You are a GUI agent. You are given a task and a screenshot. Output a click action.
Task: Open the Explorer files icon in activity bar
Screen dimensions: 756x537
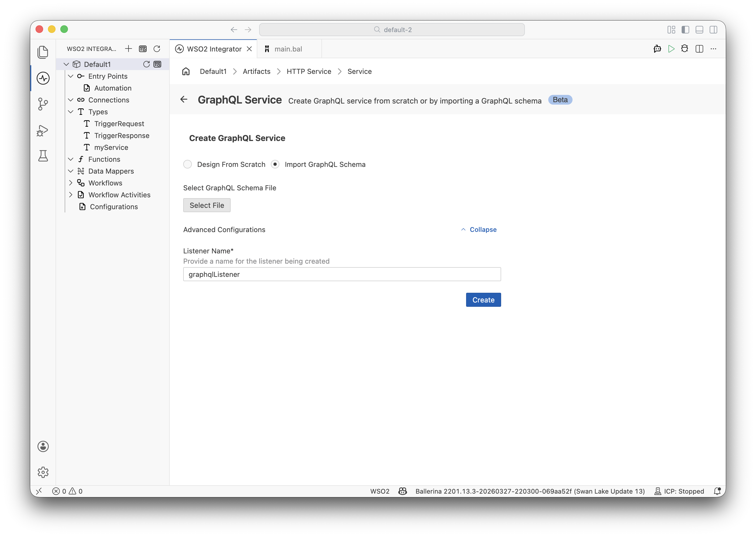pos(43,52)
